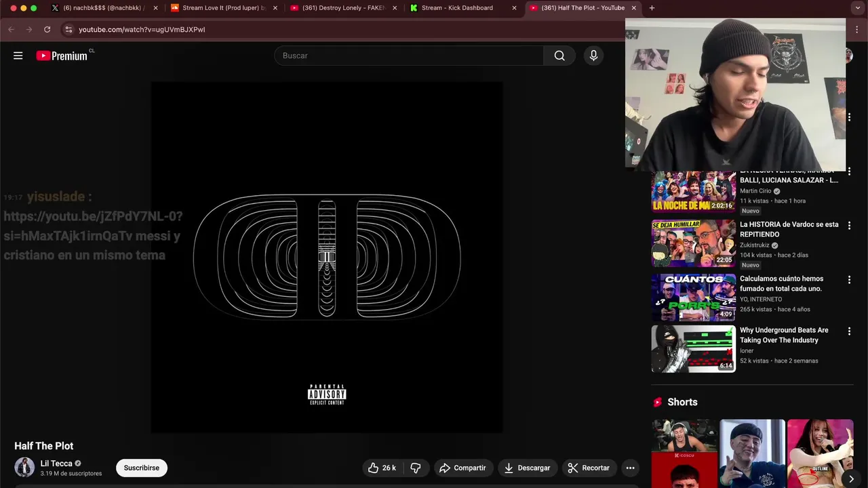This screenshot has width=868, height=488.
Task: Visit loner channel name
Action: 747,350
